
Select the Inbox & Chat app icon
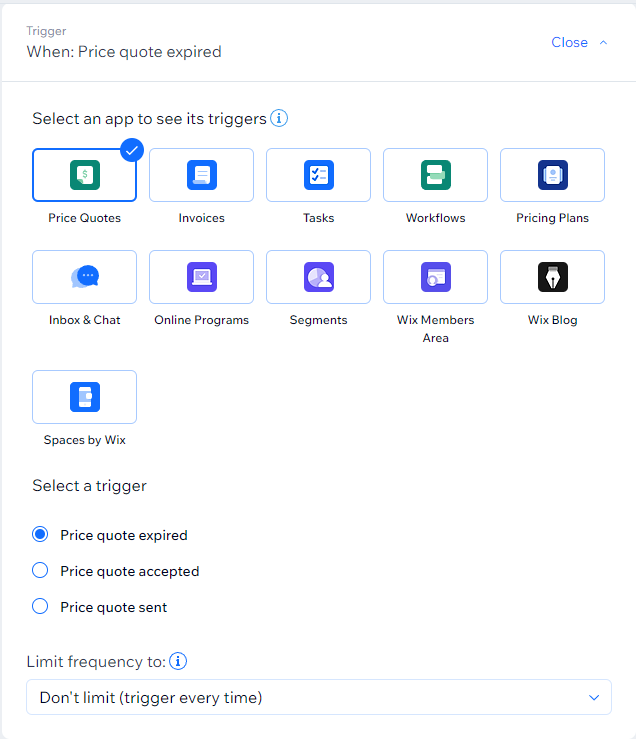(84, 277)
